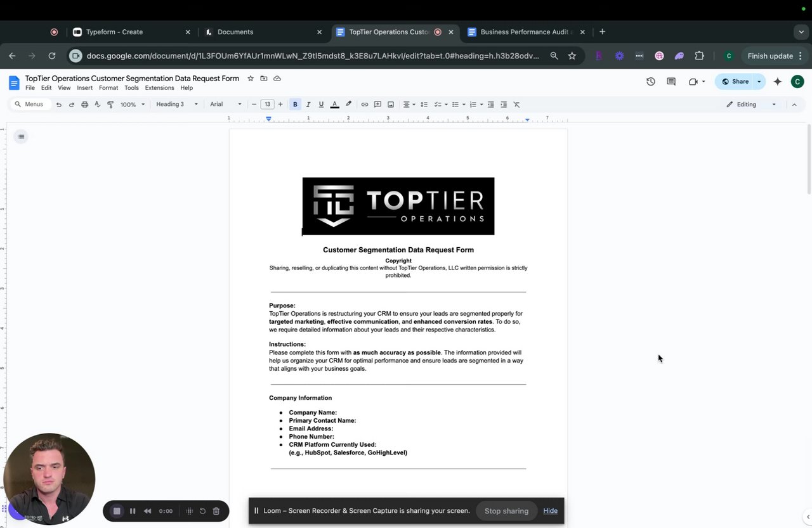Click the Redo arrow in Docs toolbar
Viewport: 812px width, 528px height.
[x=71, y=105]
